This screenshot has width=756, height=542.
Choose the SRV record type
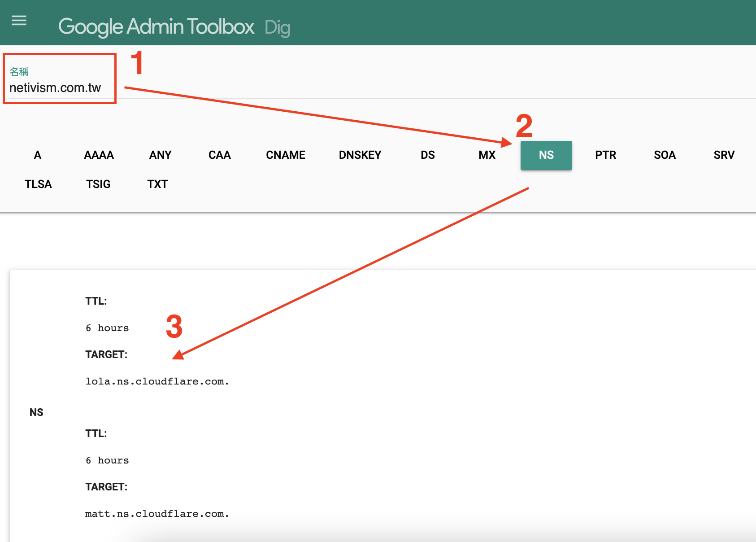(724, 155)
